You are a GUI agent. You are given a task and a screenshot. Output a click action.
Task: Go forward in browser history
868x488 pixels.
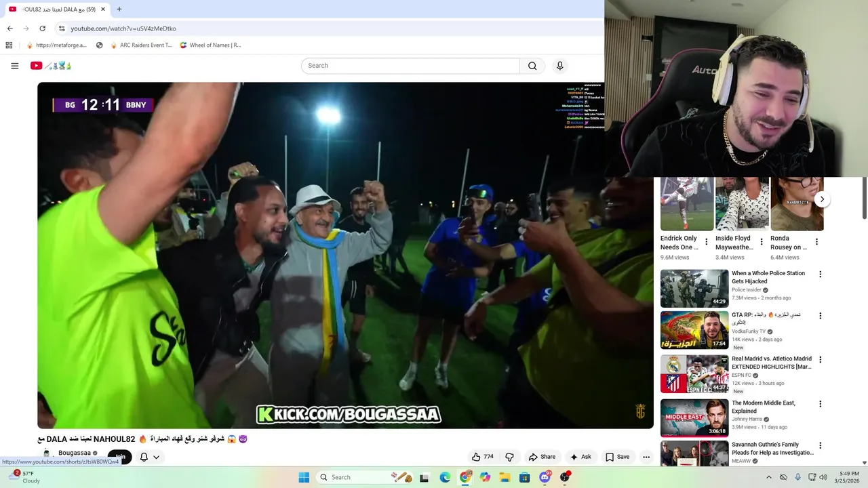point(26,28)
